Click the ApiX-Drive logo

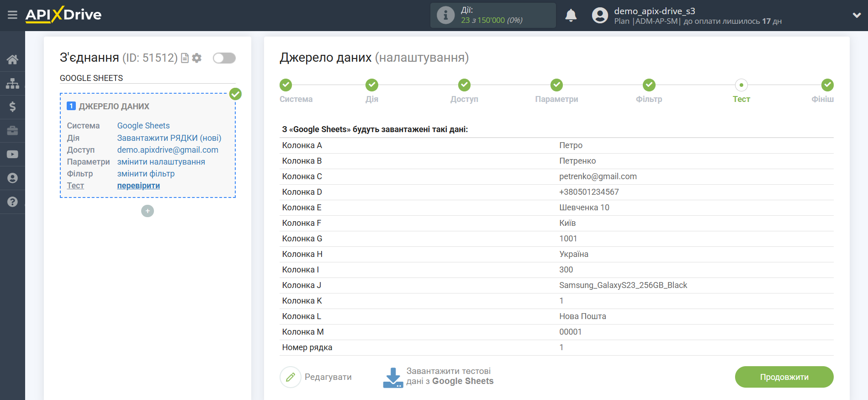pos(64,15)
